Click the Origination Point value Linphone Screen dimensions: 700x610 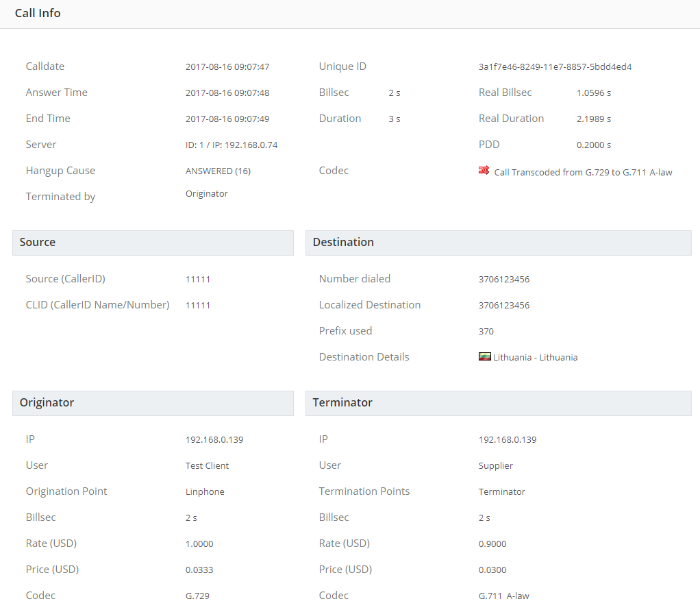(205, 491)
